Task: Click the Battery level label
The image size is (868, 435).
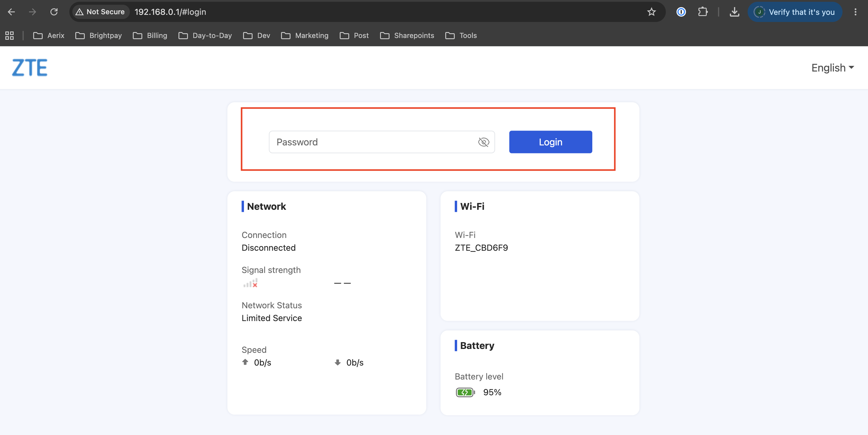Action: tap(479, 376)
